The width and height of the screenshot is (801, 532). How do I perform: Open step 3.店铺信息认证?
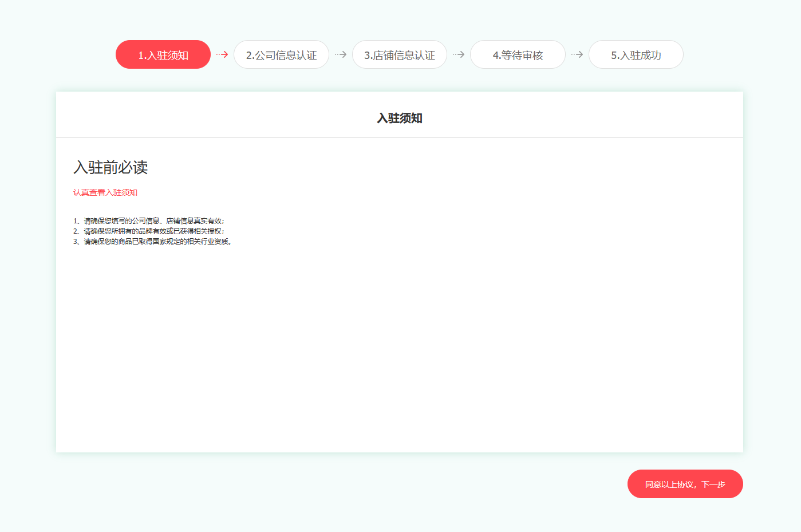click(400, 55)
